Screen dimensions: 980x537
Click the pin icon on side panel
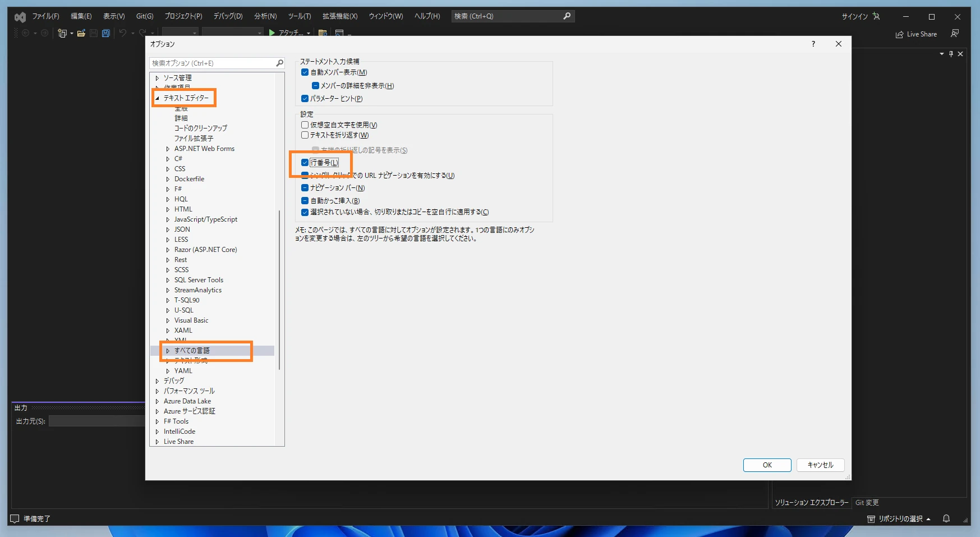[x=951, y=54]
